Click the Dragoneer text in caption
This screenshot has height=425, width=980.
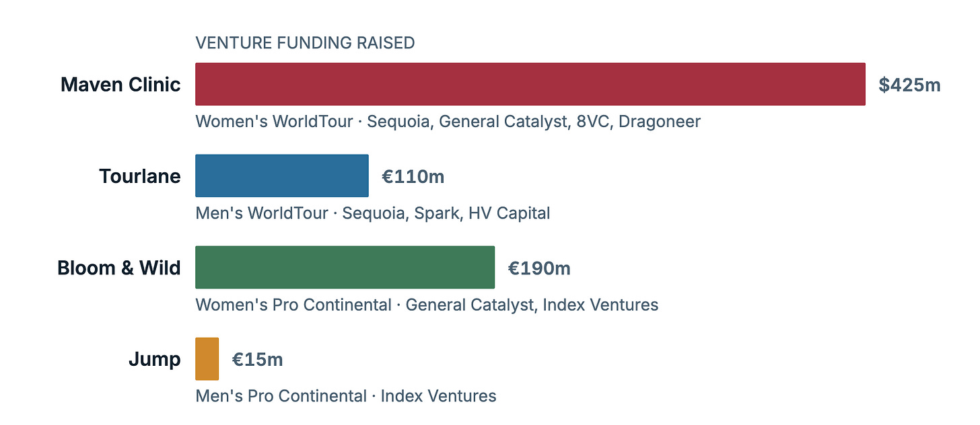coord(660,122)
